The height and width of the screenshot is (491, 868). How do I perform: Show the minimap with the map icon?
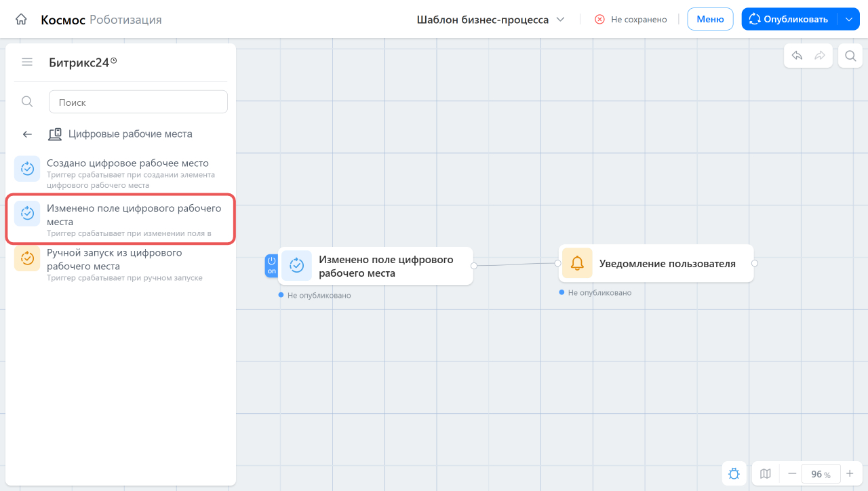pyautogui.click(x=766, y=473)
